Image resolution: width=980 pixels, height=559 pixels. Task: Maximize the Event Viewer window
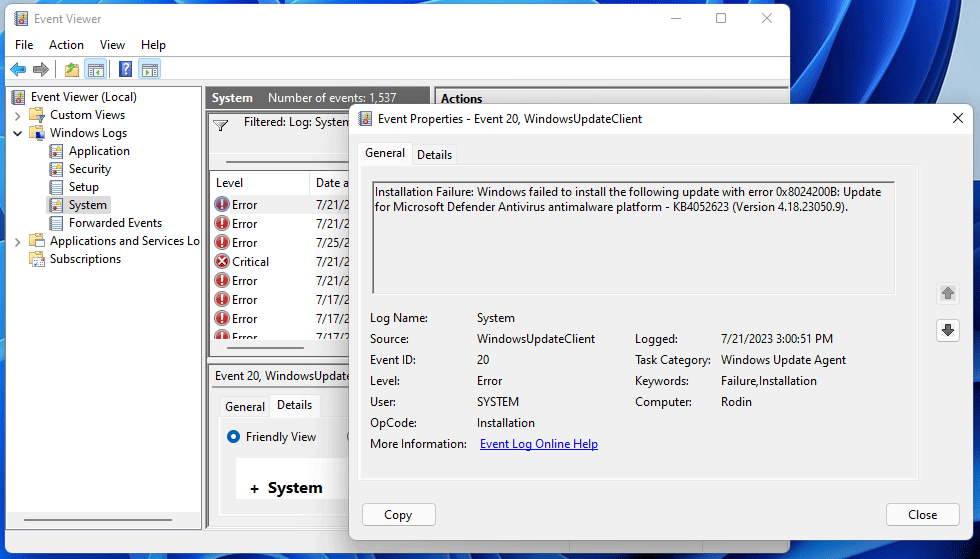click(x=721, y=19)
